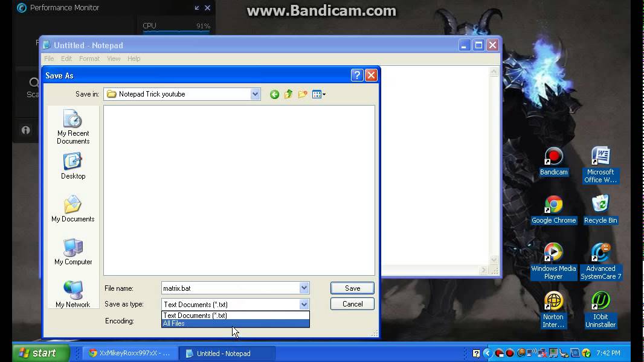Open the Help menu in Notepad

point(134,59)
